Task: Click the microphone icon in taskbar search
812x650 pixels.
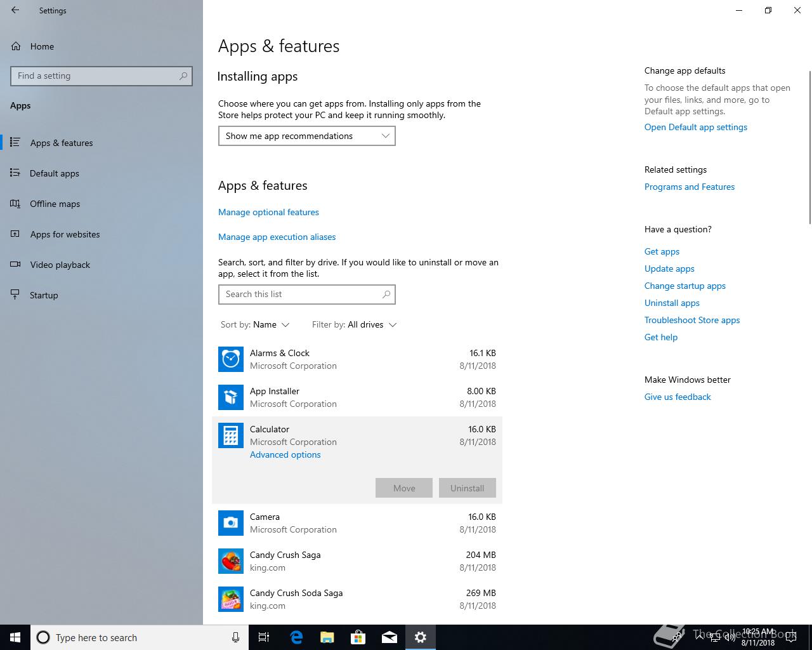Action: (235, 637)
